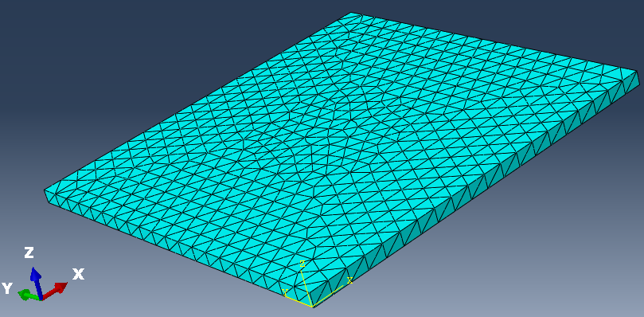Screen dimensions: 644x317
Task: Select the yellow datum origin at plate corner
Action: pyautogui.click(x=312, y=307)
